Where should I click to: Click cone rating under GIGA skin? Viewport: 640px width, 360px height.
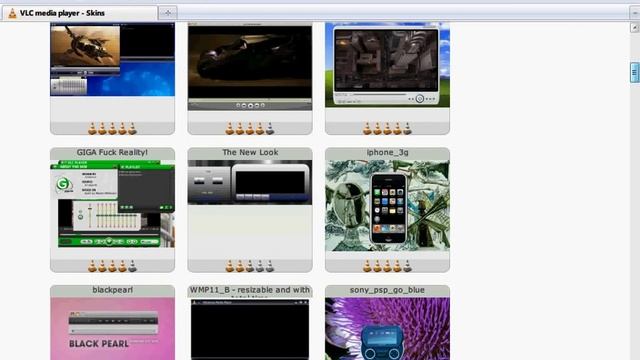112,266
